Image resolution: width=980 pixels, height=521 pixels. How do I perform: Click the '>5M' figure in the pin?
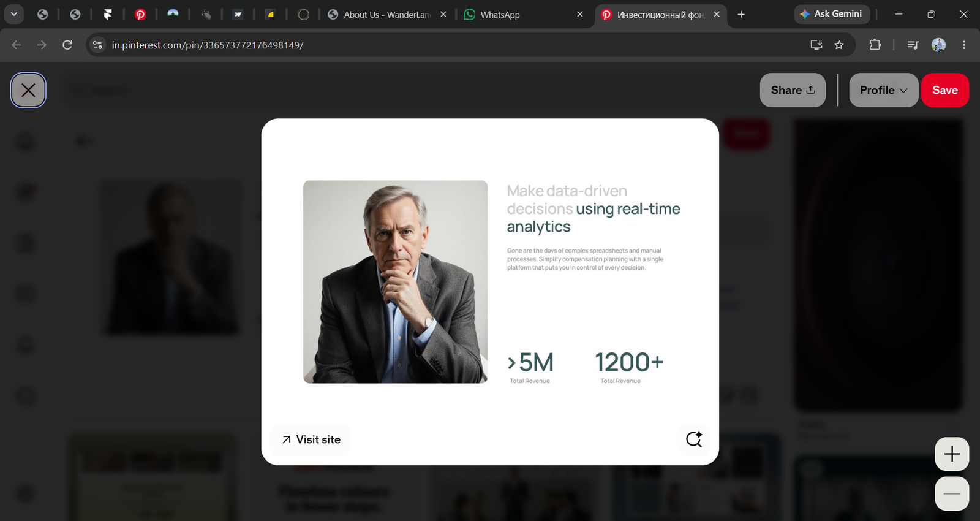[530, 362]
